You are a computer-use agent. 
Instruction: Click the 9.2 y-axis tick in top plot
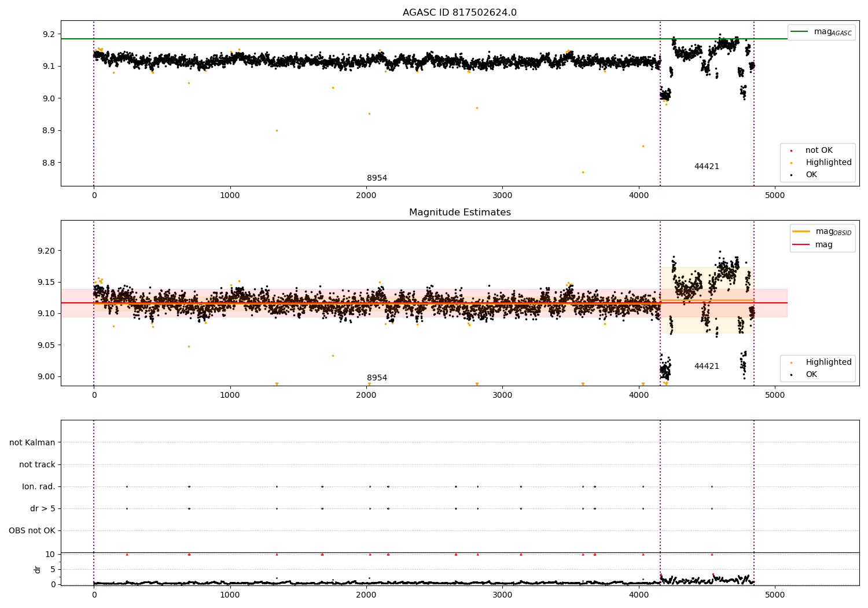point(49,34)
